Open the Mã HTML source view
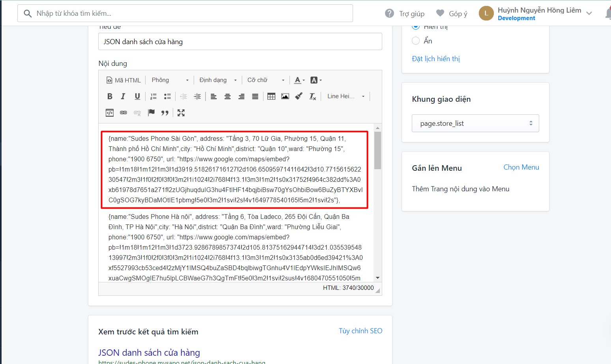This screenshot has height=364, width=611. click(x=123, y=80)
